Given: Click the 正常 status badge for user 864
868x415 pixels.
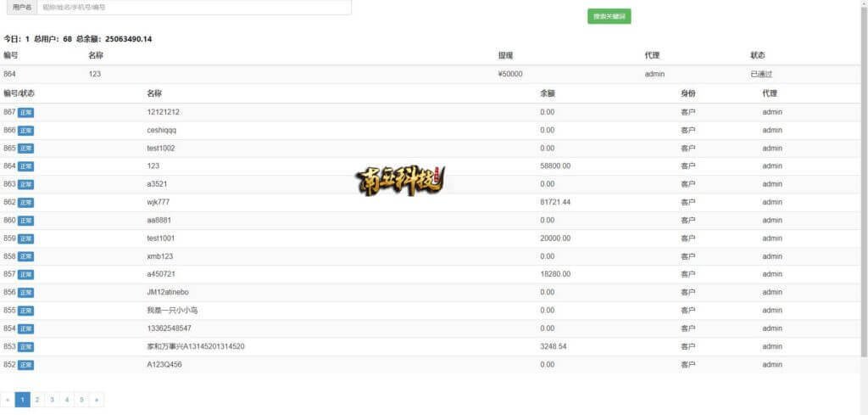Looking at the screenshot, I should pos(25,166).
